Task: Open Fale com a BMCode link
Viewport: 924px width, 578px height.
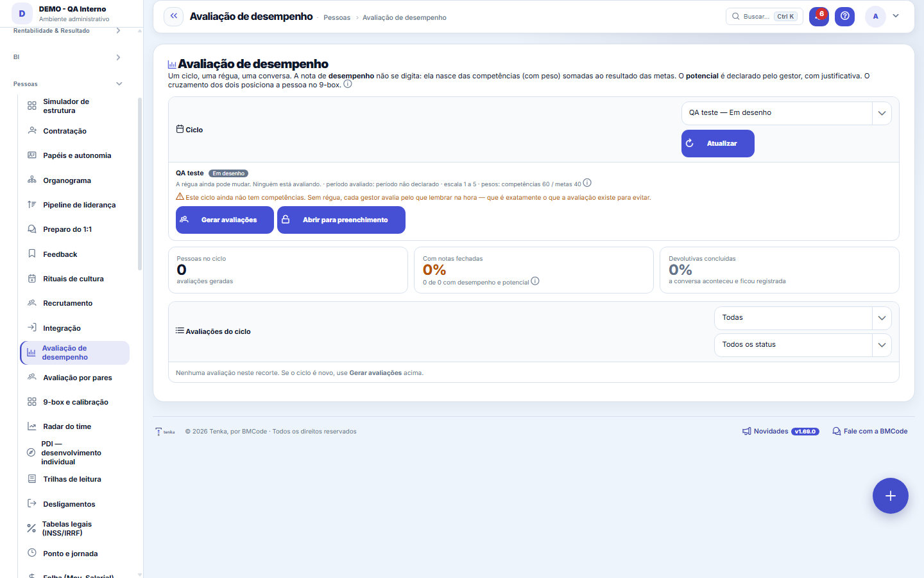Action: click(x=869, y=432)
